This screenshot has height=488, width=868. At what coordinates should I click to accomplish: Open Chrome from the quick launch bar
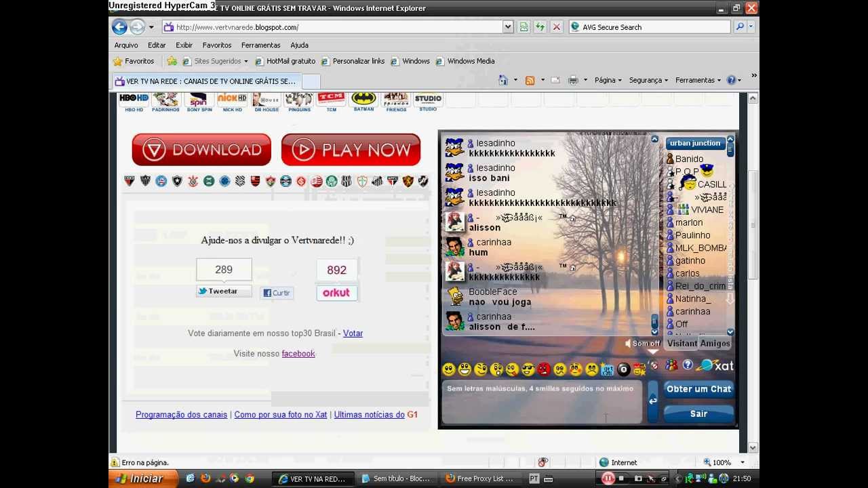(x=250, y=479)
